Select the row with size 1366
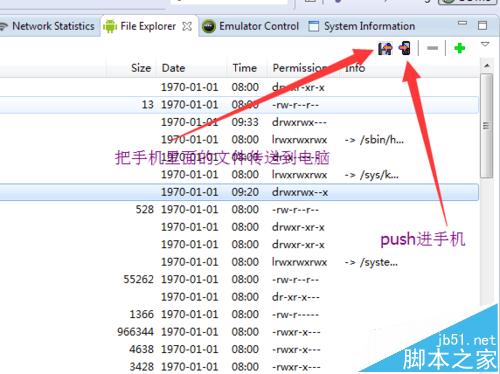 pos(239,314)
